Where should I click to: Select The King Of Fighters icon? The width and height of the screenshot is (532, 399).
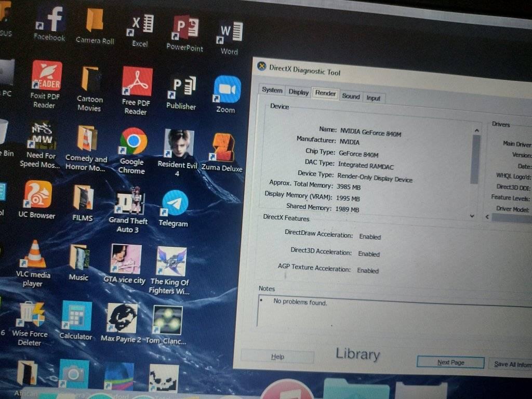[170, 271]
